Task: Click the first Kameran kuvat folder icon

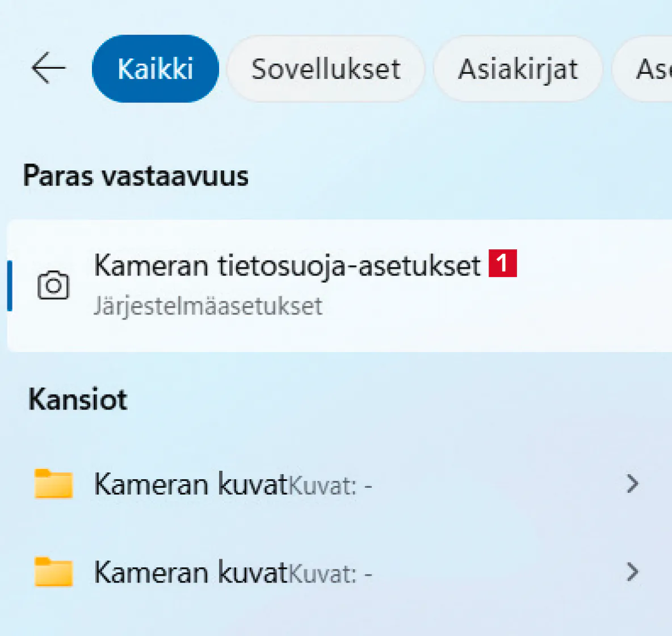Action: pos(54,484)
